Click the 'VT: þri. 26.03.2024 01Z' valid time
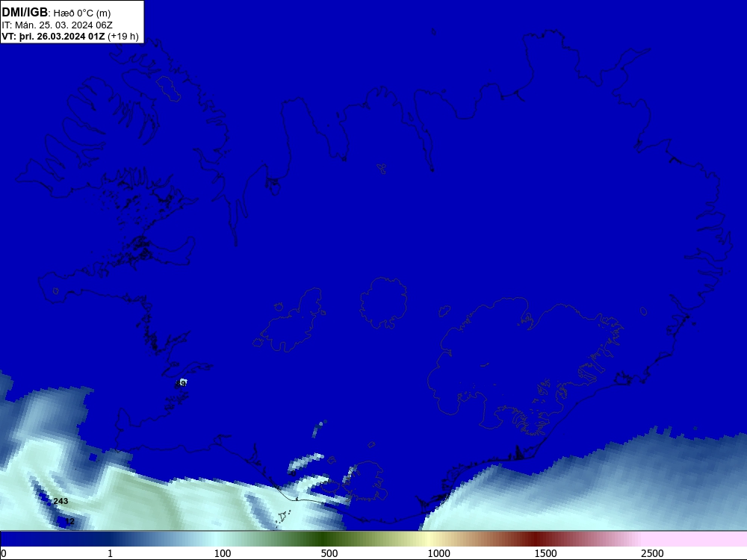The height and width of the screenshot is (560, 747). tap(53, 36)
